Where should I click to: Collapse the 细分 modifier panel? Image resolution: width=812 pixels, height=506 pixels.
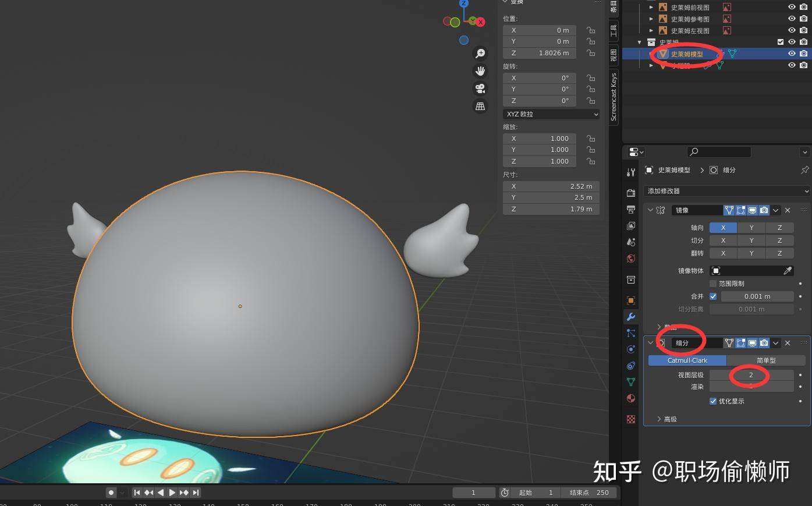point(651,343)
